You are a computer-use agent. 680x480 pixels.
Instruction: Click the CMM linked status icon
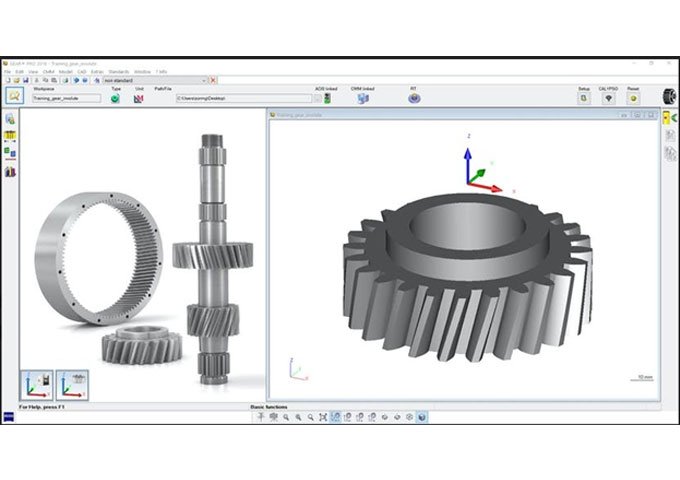pos(363,98)
